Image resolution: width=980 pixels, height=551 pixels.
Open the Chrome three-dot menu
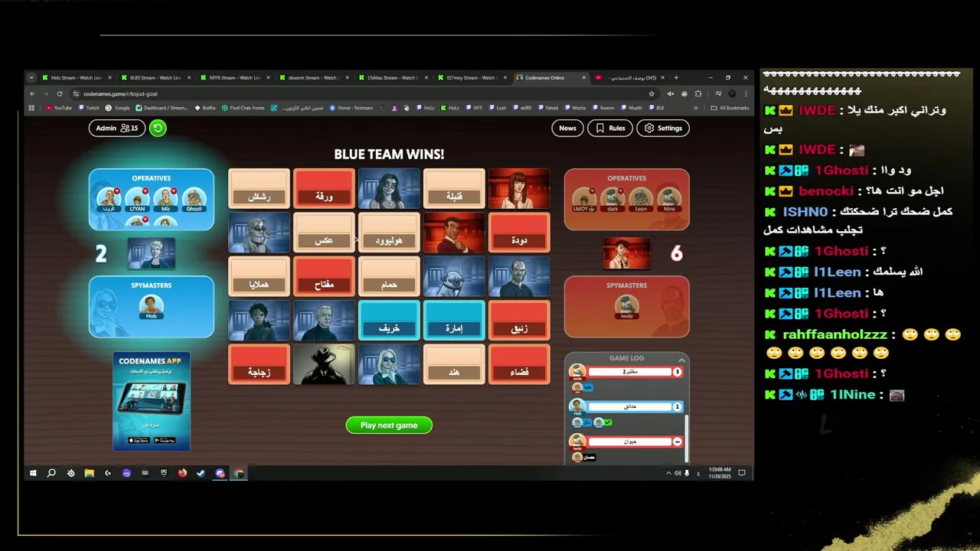click(x=746, y=93)
